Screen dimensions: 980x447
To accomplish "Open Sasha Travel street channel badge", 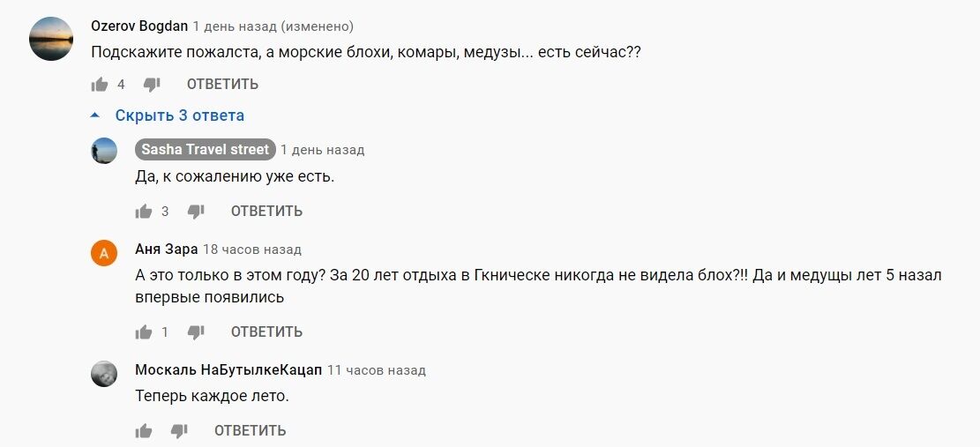I will [205, 150].
